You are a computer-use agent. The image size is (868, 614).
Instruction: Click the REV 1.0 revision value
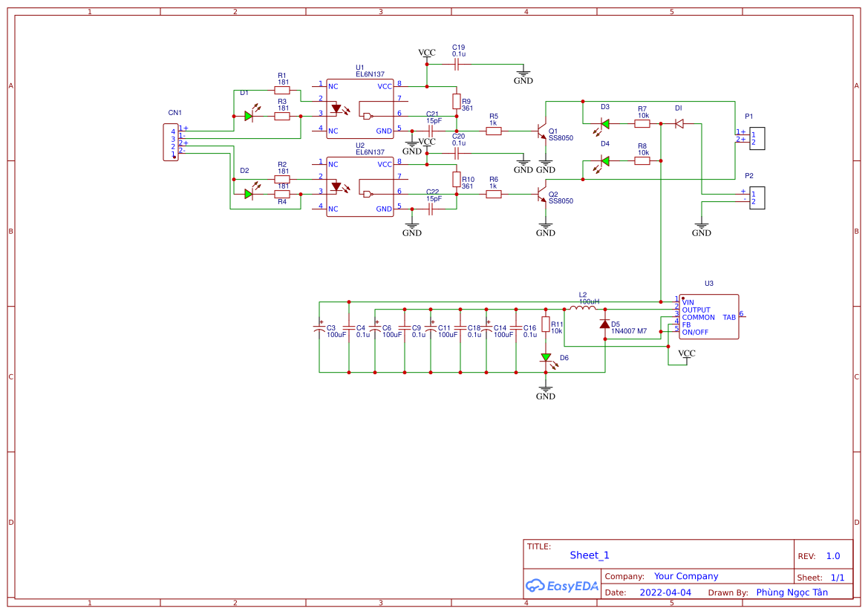pos(832,556)
